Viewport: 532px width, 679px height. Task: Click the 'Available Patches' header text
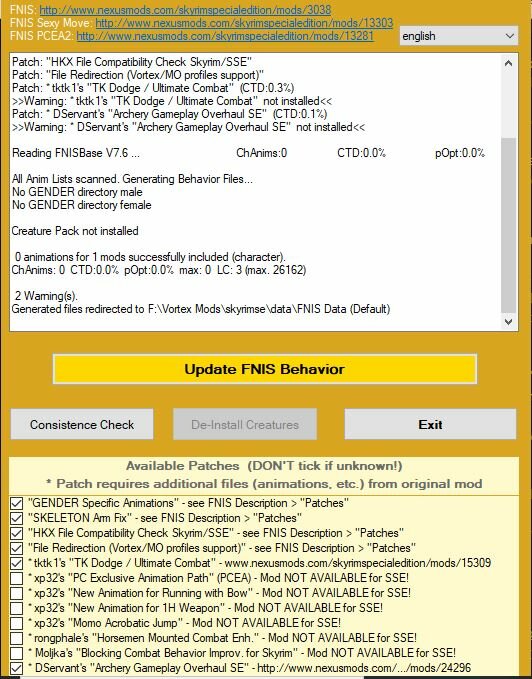[x=264, y=466]
